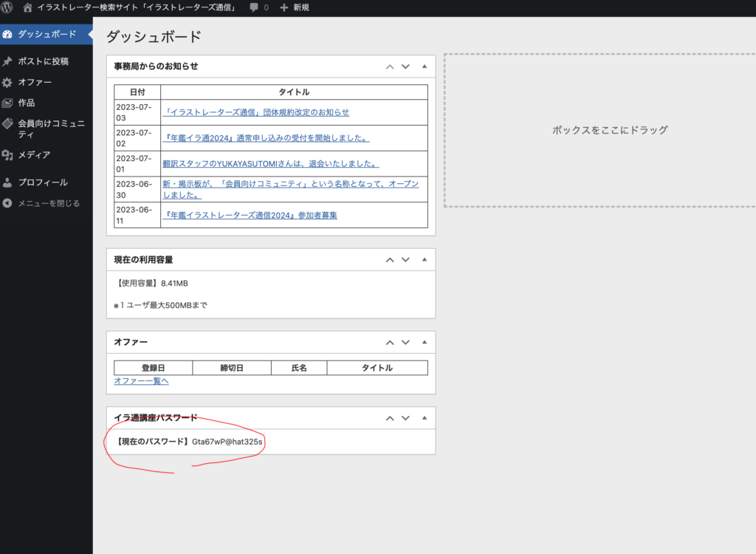This screenshot has width=756, height=554.
Task: Move 現在の利用容量 box down
Action: pyautogui.click(x=405, y=260)
